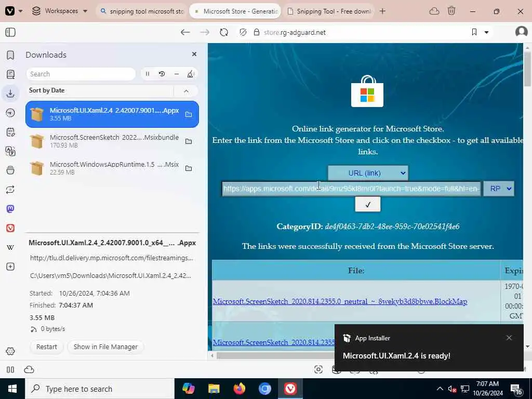Select the Microsoft.WindowsAppRuntime.1.5 Msix download

(112, 168)
